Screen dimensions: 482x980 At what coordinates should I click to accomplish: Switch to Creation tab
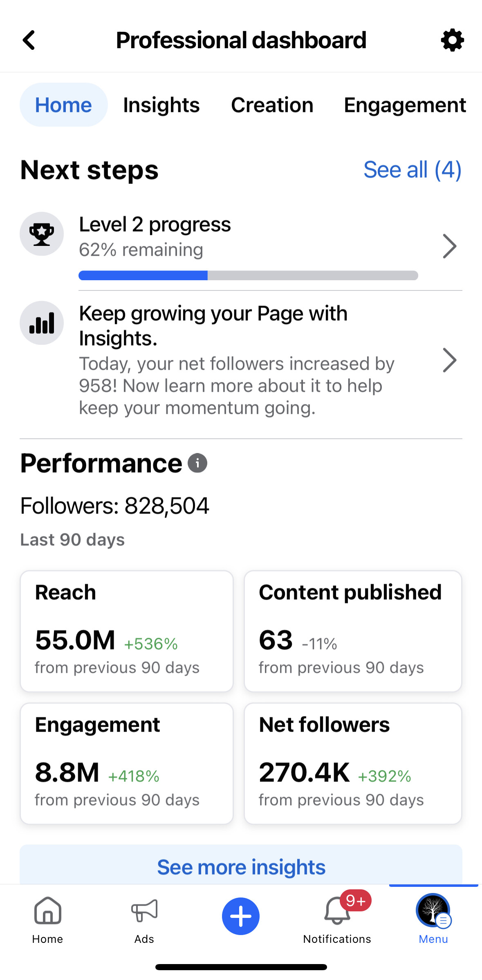pos(272,105)
